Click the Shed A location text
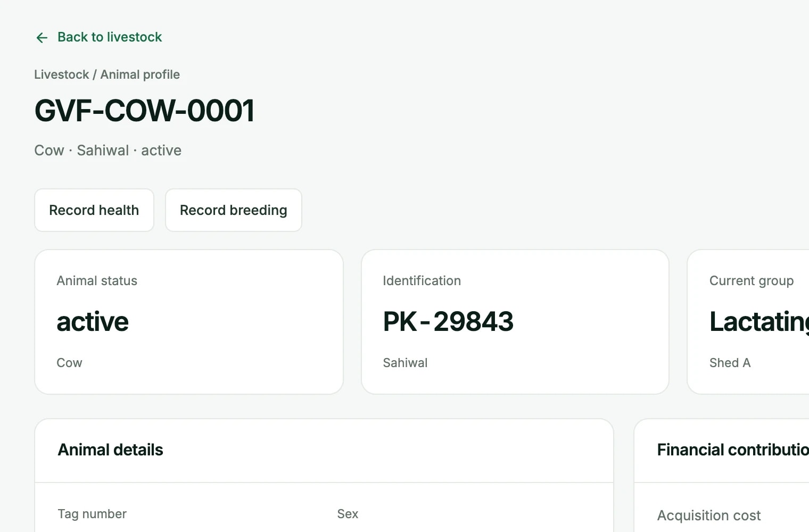This screenshot has width=809, height=532. pos(730,363)
